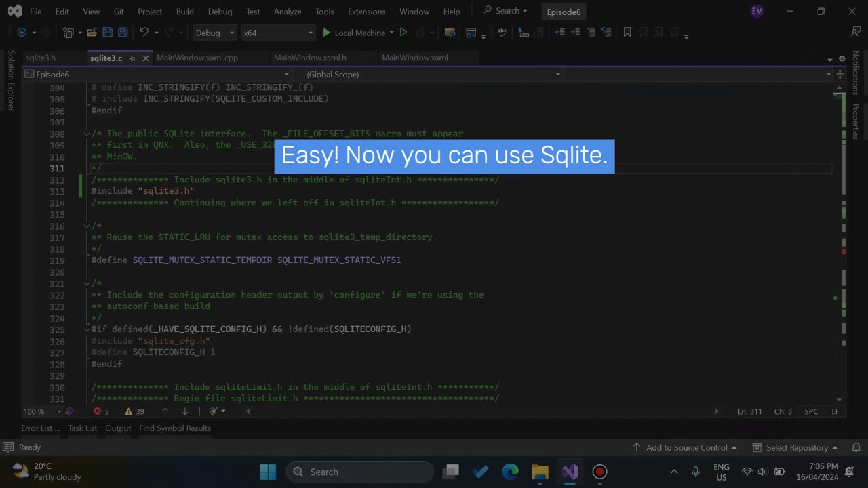The height and width of the screenshot is (488, 868).
Task: Split the editor with the split window icon
Action: click(x=840, y=74)
